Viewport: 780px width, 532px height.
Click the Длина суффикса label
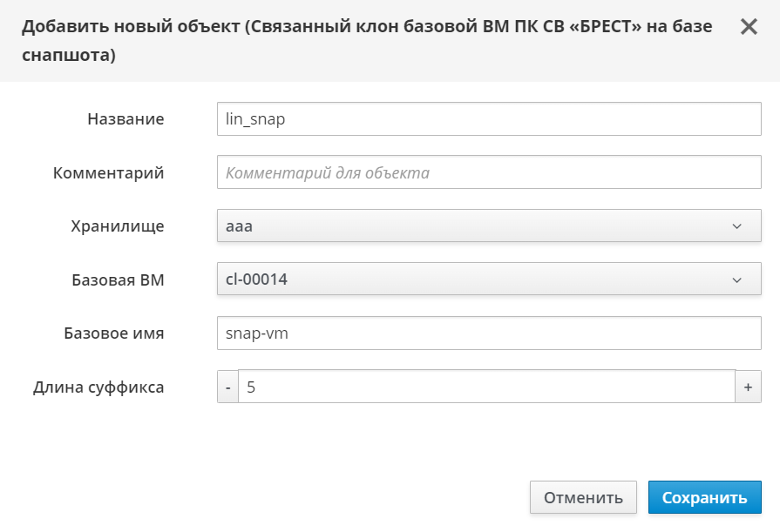[98, 387]
